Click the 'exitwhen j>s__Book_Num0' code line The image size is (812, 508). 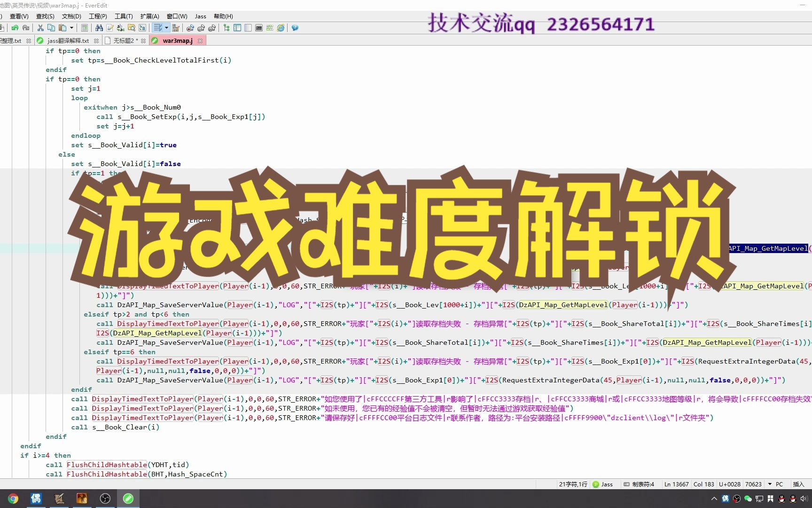tap(132, 107)
